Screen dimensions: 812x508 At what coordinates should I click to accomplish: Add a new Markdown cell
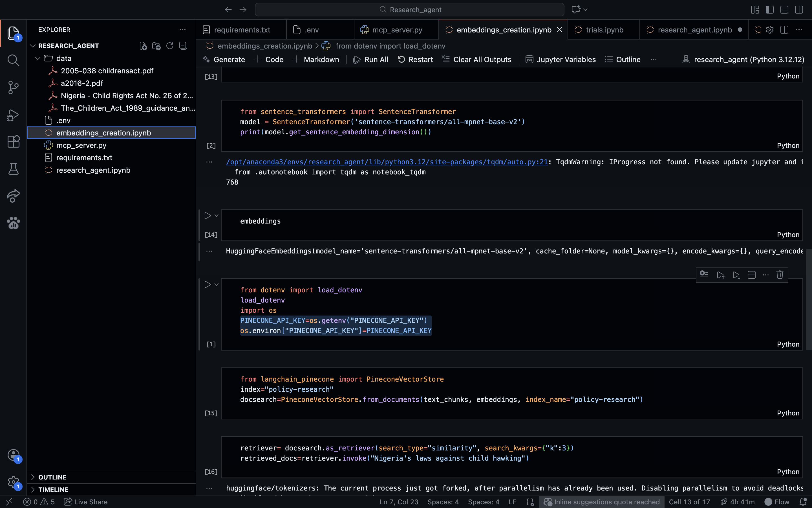(x=316, y=60)
